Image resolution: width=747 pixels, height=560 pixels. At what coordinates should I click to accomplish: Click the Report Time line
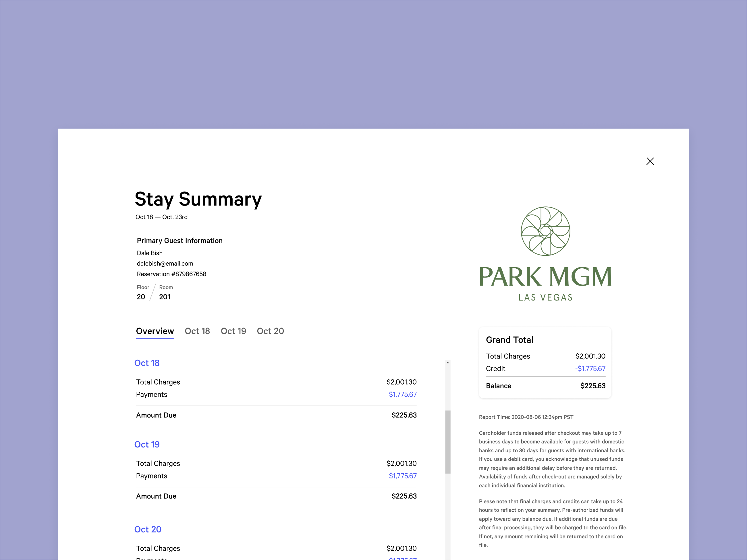(526, 417)
